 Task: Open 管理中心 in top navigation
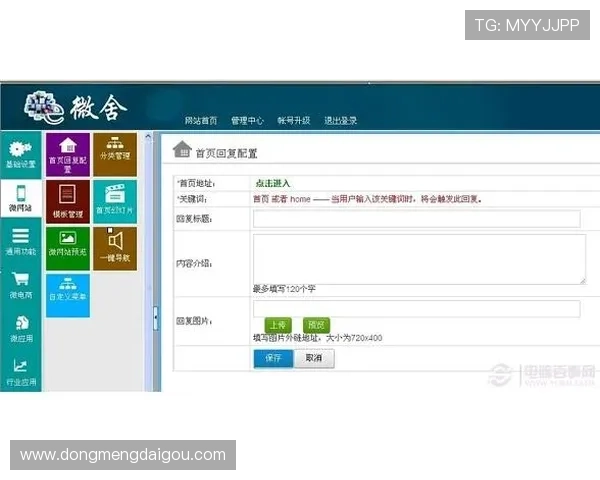tap(247, 121)
